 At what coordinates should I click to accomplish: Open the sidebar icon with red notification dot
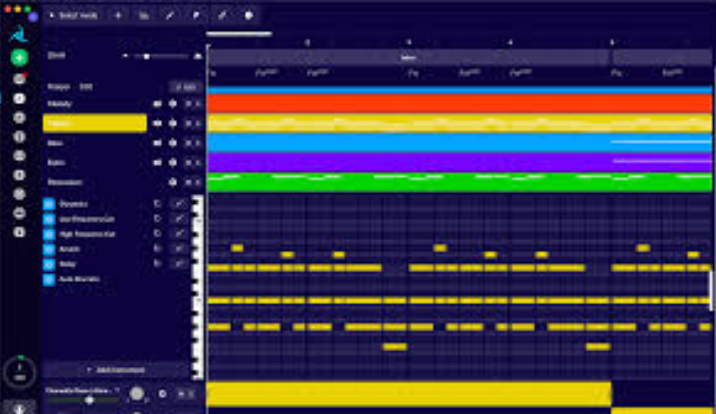point(19,79)
